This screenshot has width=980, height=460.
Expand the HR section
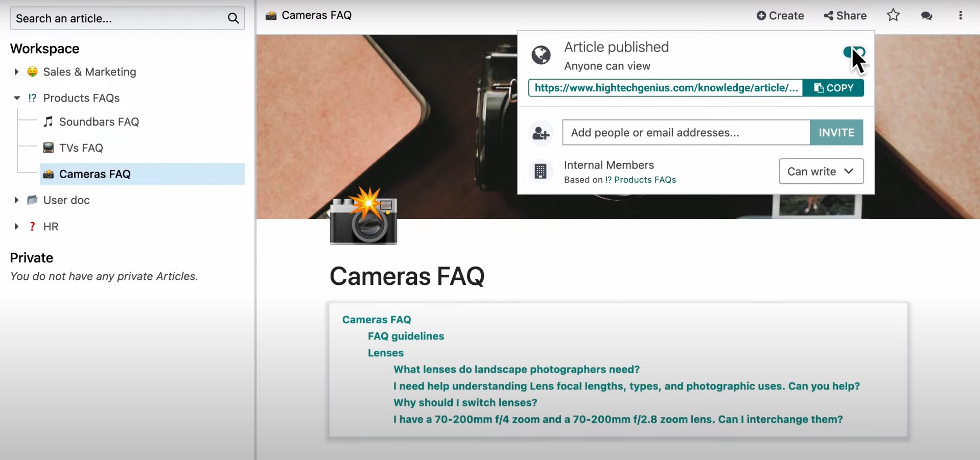point(16,227)
